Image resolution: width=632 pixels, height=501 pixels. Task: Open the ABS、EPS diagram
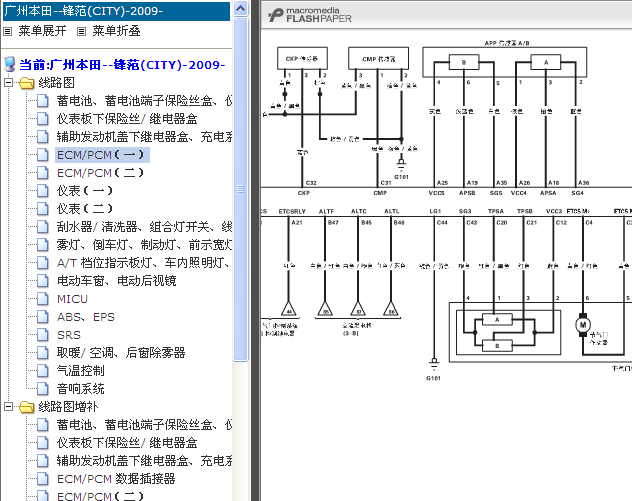[86, 317]
